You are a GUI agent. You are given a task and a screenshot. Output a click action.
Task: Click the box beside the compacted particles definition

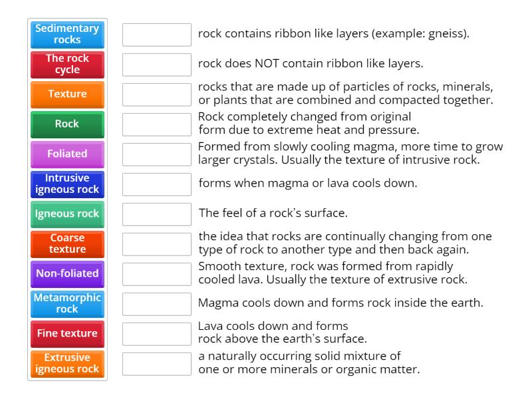point(157,94)
